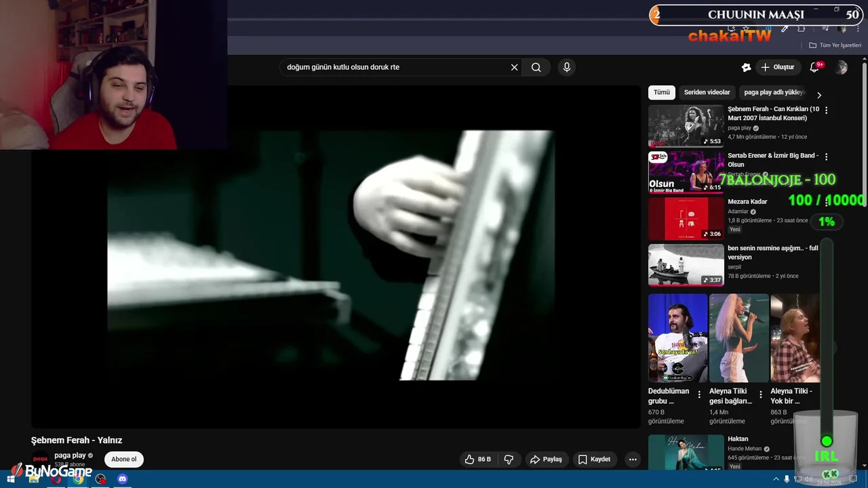Click ben senin resmine aşığım title
Viewport: 868px width, 488px height.
click(x=773, y=253)
